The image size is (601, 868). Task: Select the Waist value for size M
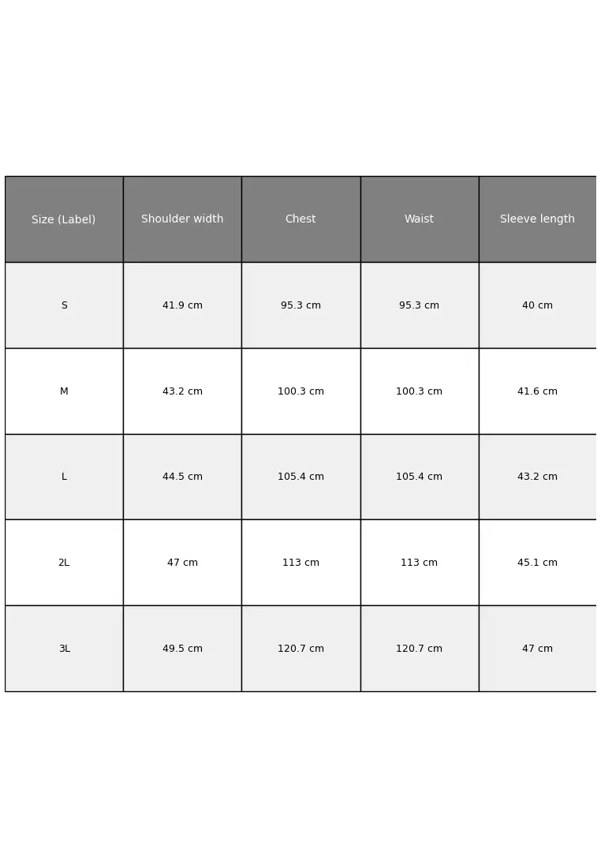pos(419,391)
